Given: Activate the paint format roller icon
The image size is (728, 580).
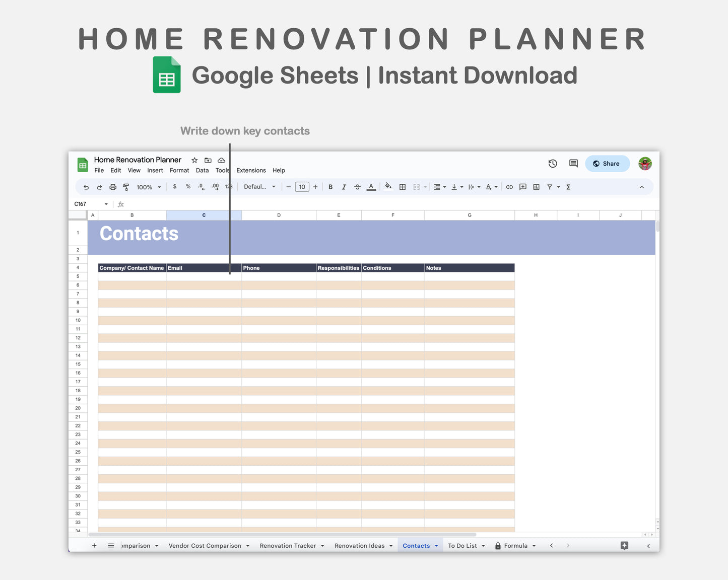Looking at the screenshot, I should pyautogui.click(x=126, y=187).
